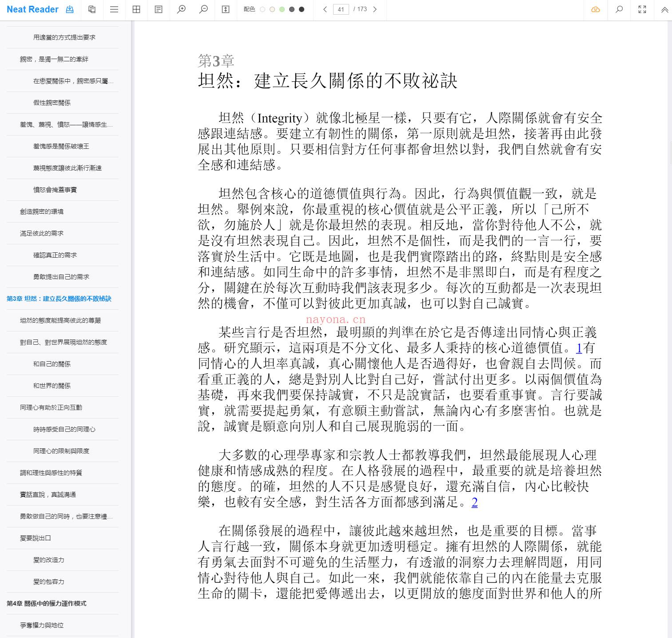Go to next page arrow

pyautogui.click(x=375, y=9)
